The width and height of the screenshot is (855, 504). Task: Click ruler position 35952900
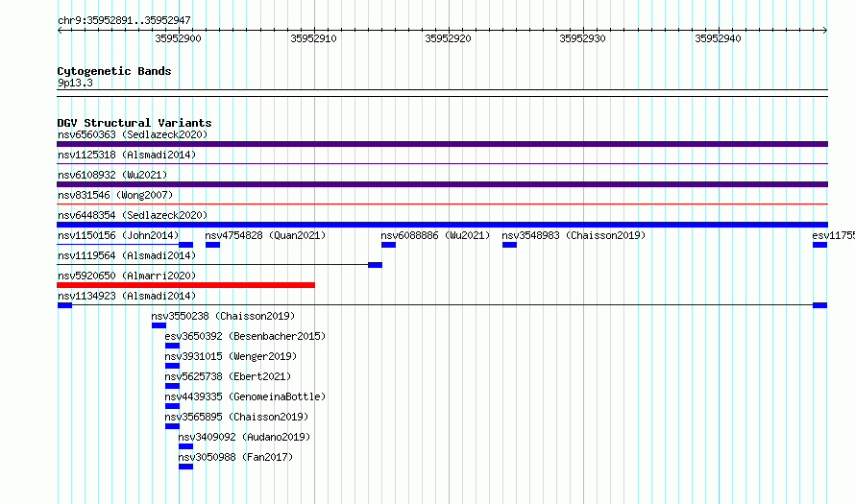[x=179, y=38]
